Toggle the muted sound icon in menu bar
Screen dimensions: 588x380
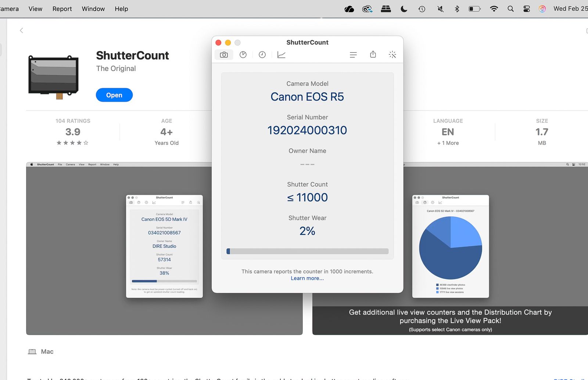pos(440,9)
